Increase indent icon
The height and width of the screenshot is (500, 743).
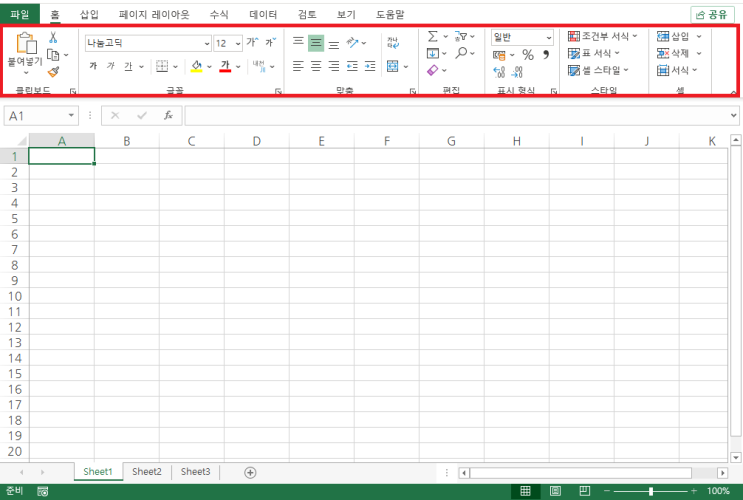370,66
